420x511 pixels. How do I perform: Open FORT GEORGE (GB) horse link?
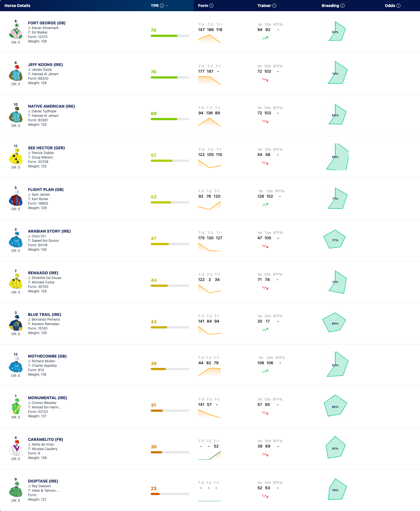(47, 23)
